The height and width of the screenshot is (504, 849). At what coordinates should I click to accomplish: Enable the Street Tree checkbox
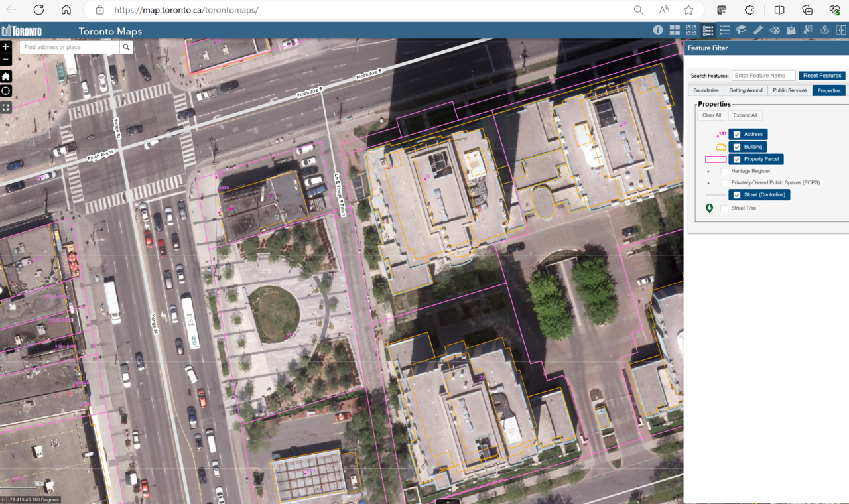point(724,208)
